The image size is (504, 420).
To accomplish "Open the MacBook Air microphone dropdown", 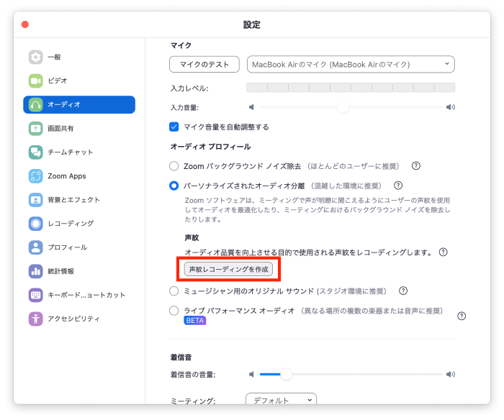I will [x=351, y=65].
